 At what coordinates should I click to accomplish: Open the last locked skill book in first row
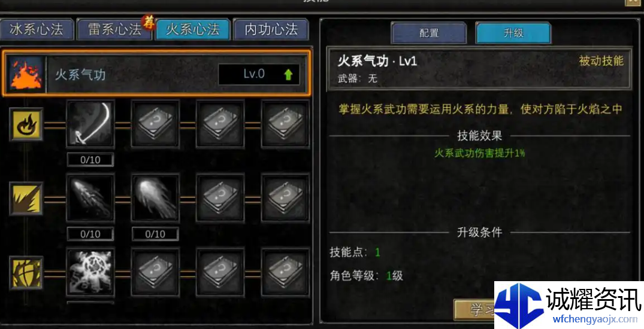click(x=285, y=124)
